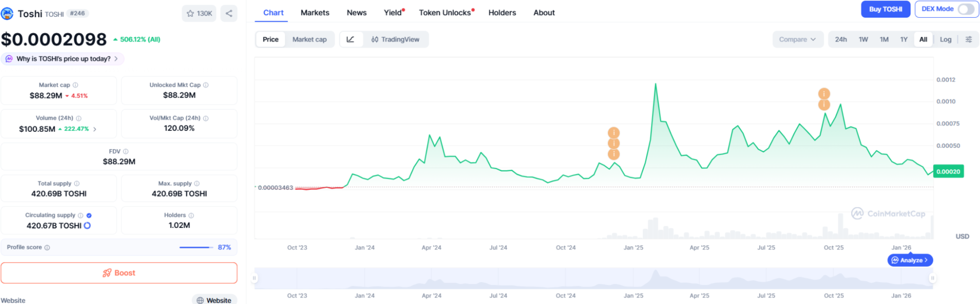980x304 pixels.
Task: Set chart range to 24h
Action: coord(841,40)
